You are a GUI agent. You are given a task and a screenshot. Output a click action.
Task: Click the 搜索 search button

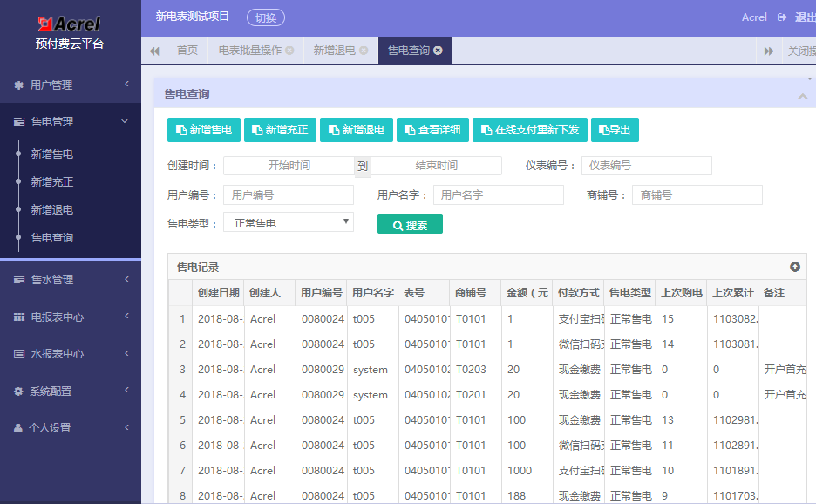pos(409,223)
